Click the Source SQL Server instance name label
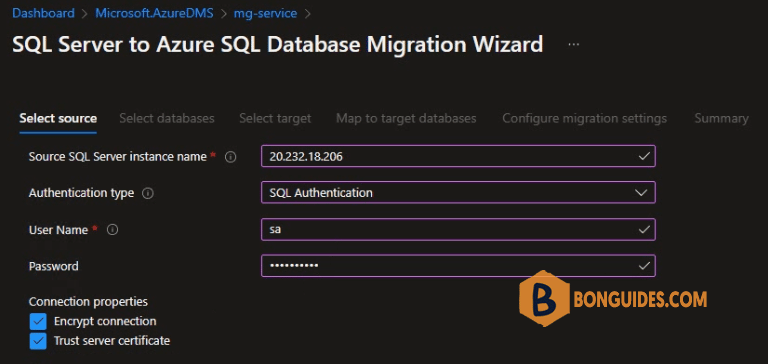 point(118,157)
